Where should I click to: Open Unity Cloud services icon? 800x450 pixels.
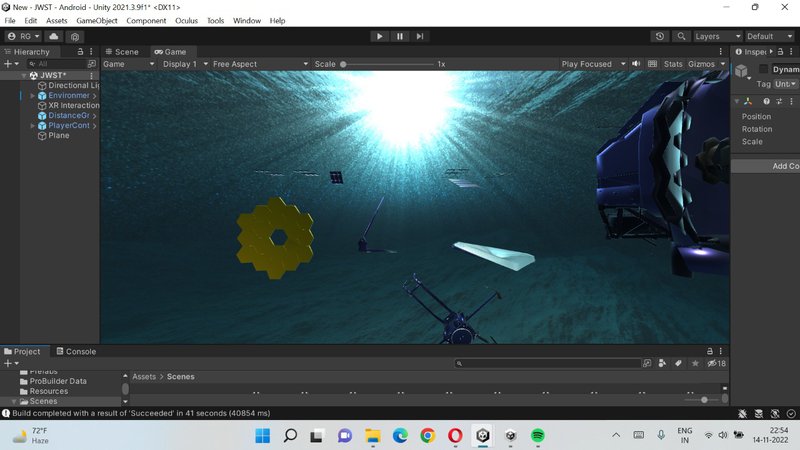53,36
